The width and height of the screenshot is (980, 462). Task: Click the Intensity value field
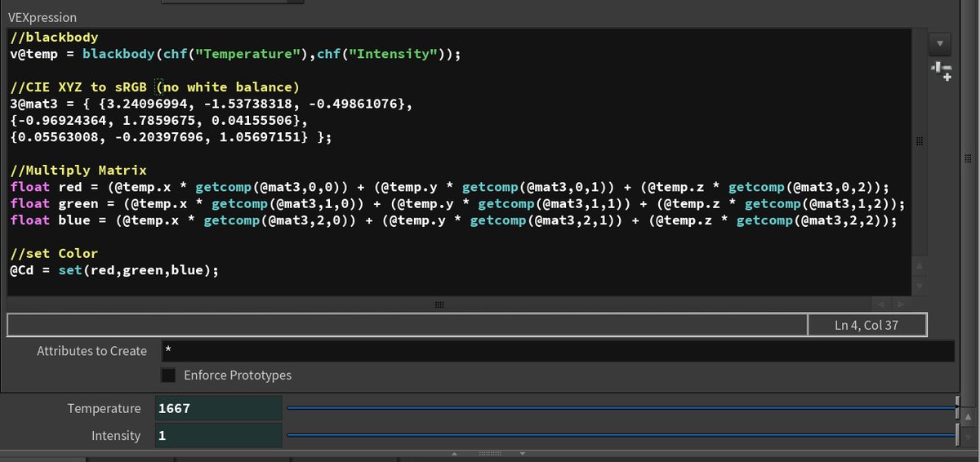(218, 436)
